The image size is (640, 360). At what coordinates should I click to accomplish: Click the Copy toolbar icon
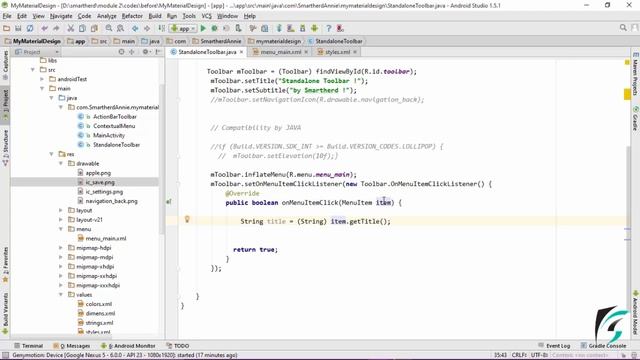point(82,28)
